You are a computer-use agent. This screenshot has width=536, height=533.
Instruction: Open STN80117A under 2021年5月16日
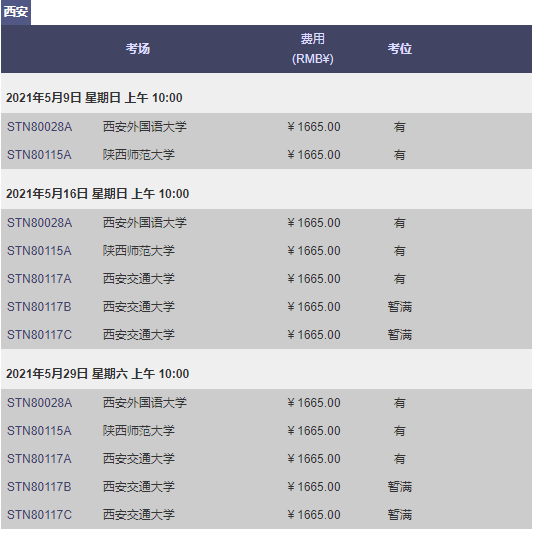pyautogui.click(x=39, y=279)
